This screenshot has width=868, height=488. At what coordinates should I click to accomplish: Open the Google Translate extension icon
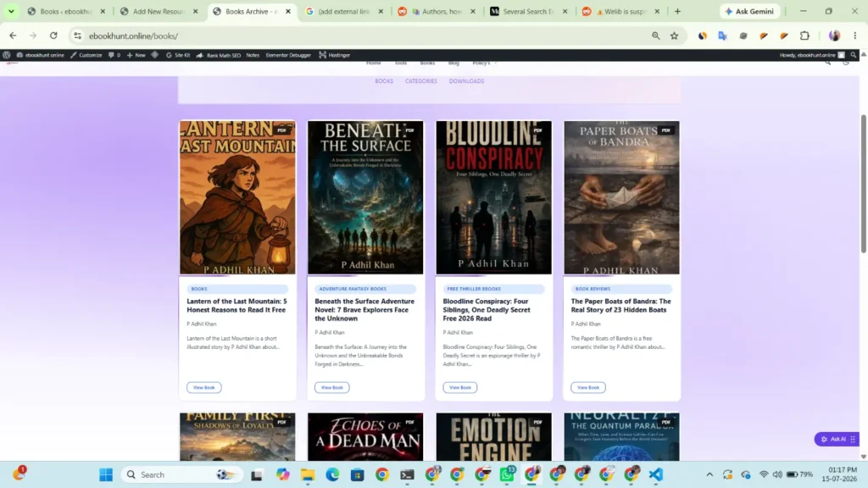click(722, 36)
